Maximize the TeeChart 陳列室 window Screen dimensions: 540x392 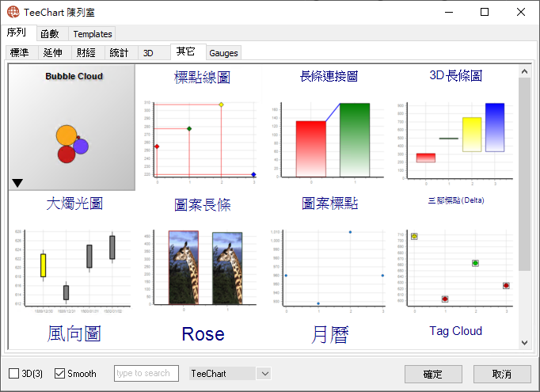click(x=485, y=12)
